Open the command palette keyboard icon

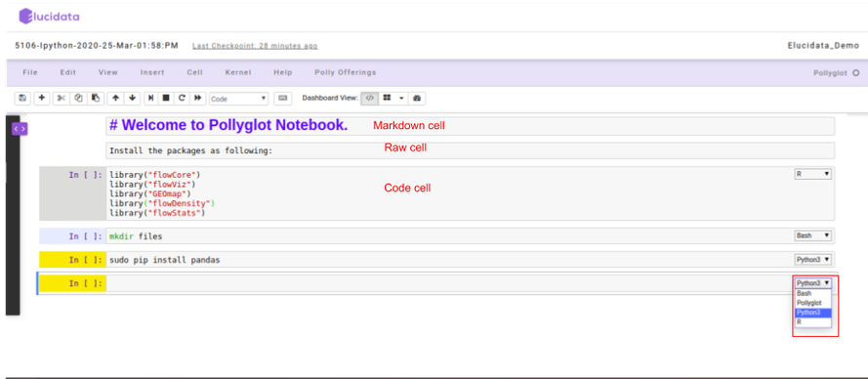[283, 98]
